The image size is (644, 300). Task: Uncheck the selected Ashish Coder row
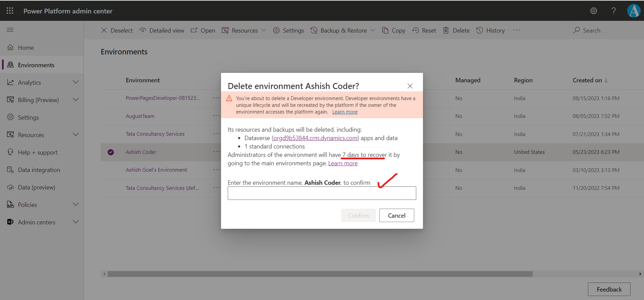tap(111, 152)
